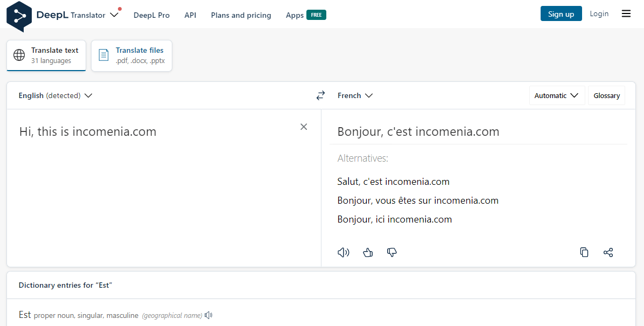Screen dimensions: 644x326
Task: Click the main translation Bonjour, c'est incomenia.com
Action: click(x=418, y=131)
